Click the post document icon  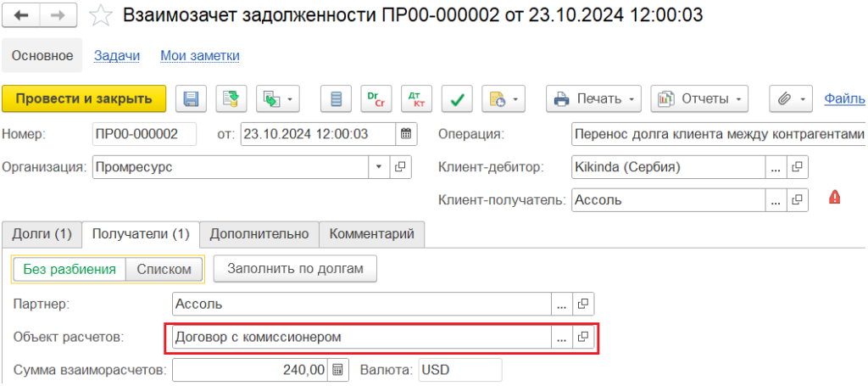pos(231,99)
